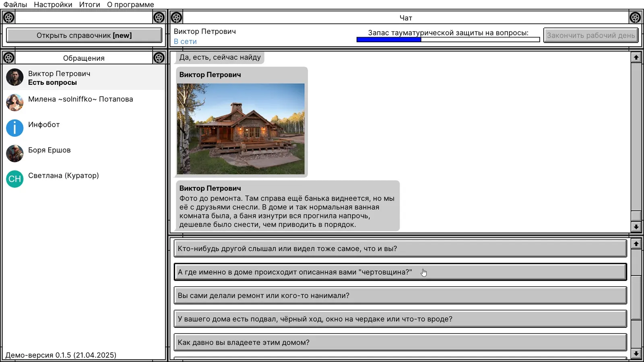Select Виктор Петрович avatar in contacts
The height and width of the screenshot is (362, 644).
[15, 77]
